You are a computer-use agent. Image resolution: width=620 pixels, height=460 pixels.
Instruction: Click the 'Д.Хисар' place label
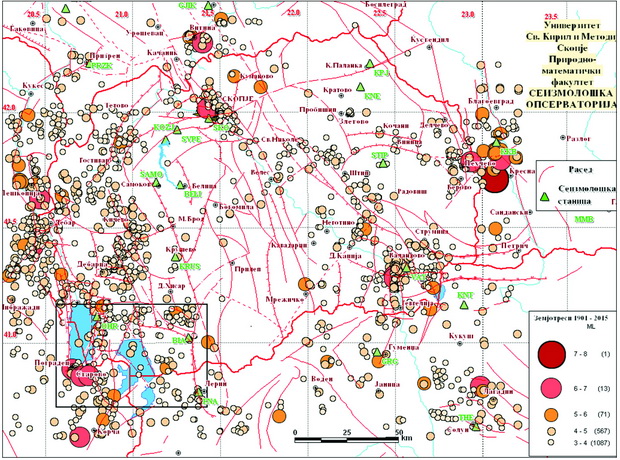click(171, 286)
